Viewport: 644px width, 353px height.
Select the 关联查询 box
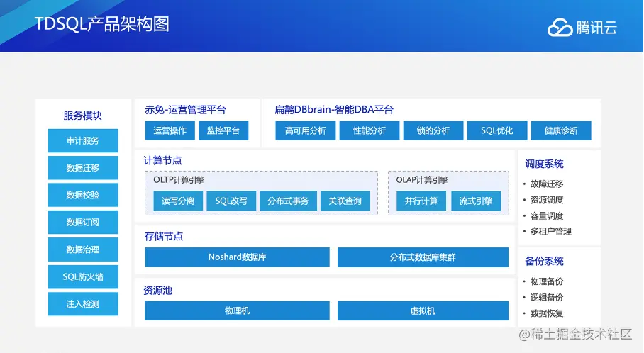click(345, 201)
